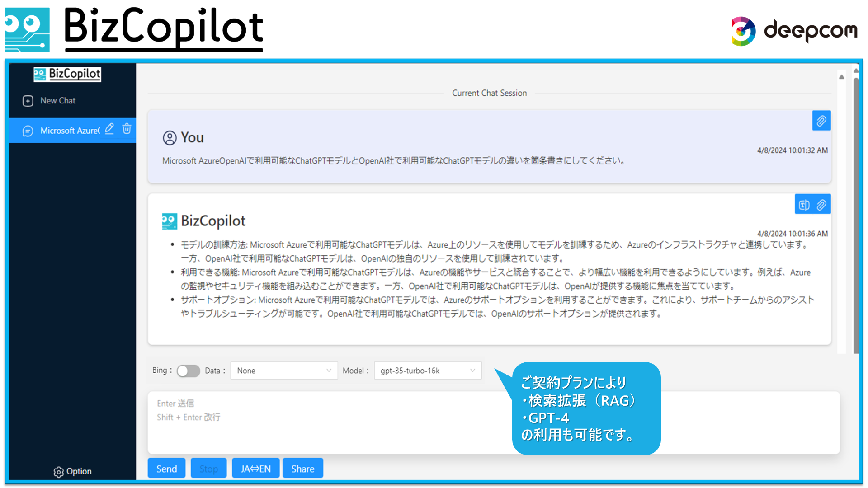
Task: Click the chat vertical scrollbar up arrow
Action: point(841,77)
